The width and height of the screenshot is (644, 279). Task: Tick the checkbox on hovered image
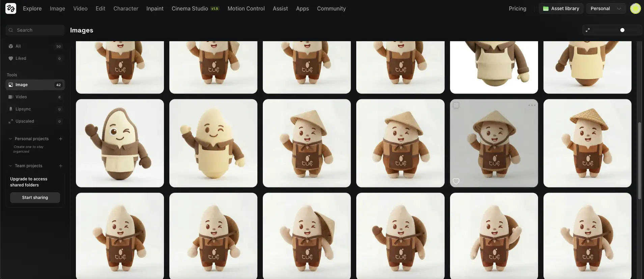pos(456,105)
